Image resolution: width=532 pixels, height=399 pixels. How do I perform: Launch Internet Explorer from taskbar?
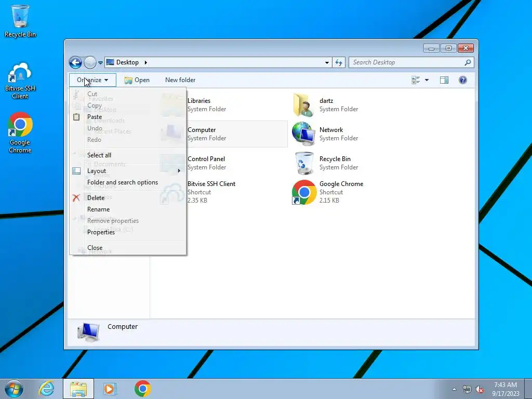pyautogui.click(x=46, y=389)
